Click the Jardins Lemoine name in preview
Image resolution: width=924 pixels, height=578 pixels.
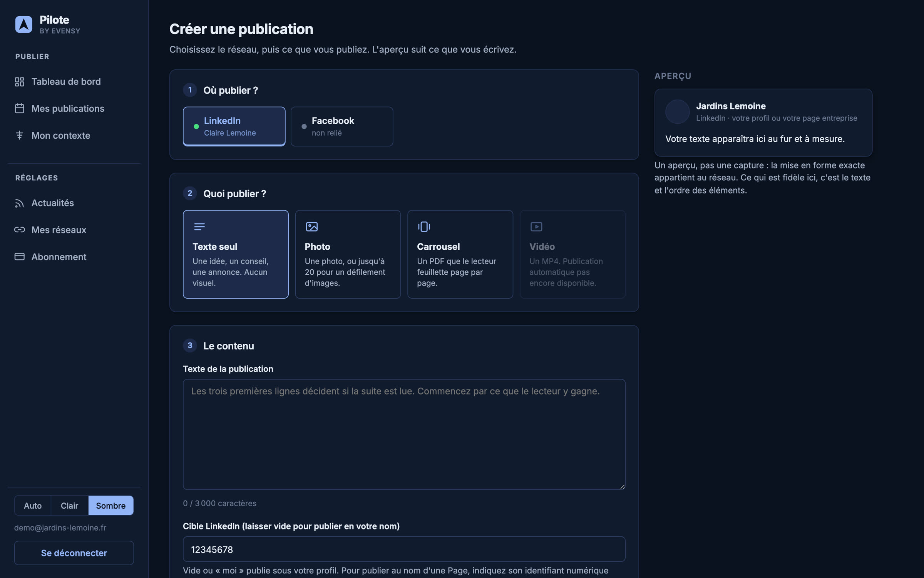tap(731, 106)
